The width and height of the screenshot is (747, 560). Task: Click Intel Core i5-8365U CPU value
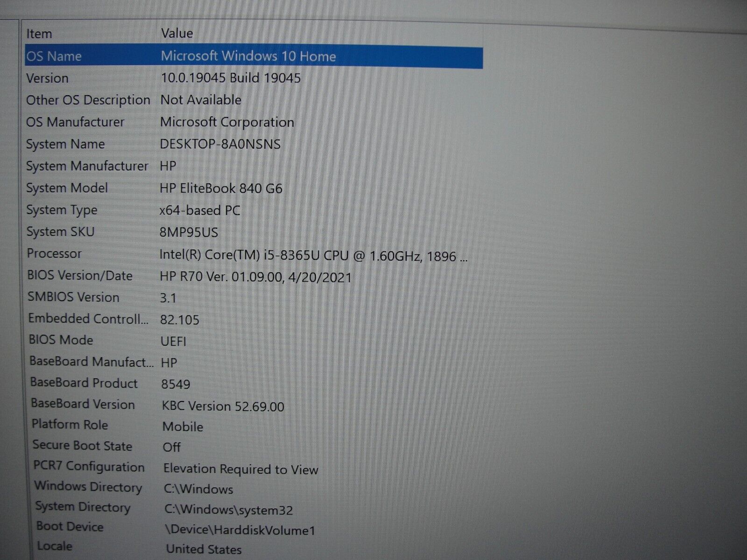pos(313,256)
